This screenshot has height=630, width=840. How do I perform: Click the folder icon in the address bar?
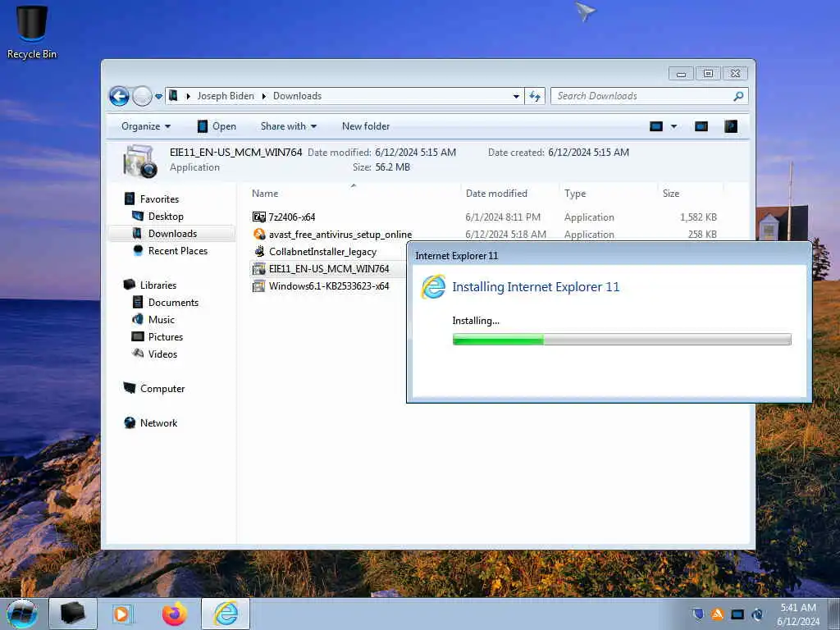[x=173, y=96]
